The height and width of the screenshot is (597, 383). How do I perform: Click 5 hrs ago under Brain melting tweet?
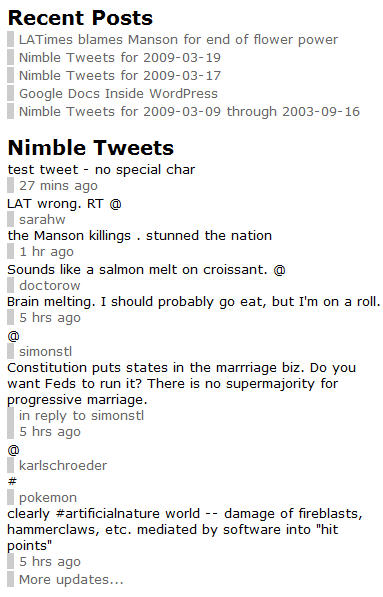(50, 318)
